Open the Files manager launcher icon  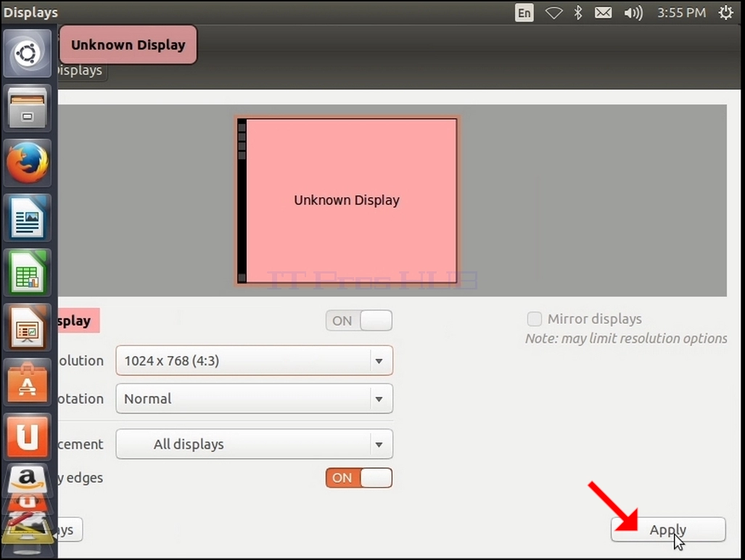pyautogui.click(x=27, y=108)
